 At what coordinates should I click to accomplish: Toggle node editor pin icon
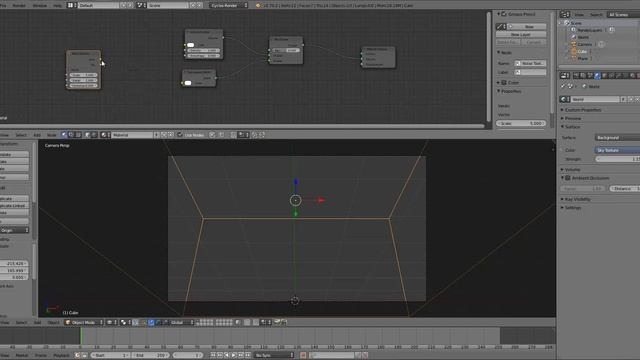212,135
